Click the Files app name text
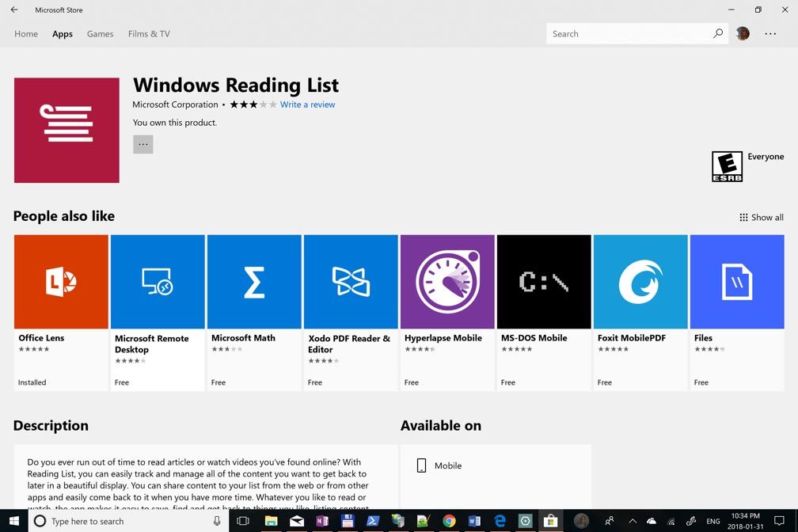The height and width of the screenshot is (532, 798). [x=703, y=338]
